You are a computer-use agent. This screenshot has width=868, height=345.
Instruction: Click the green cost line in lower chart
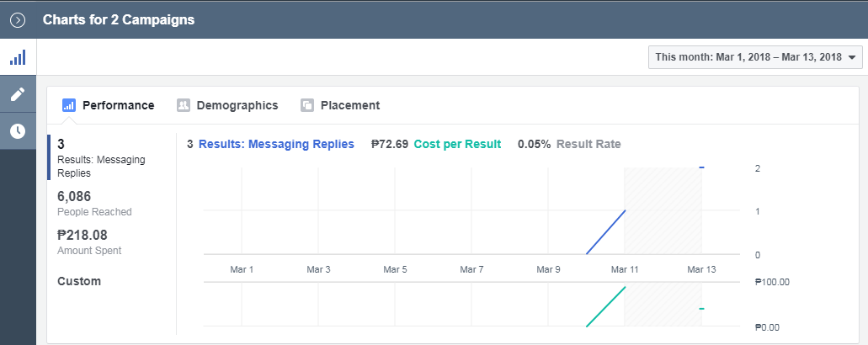click(x=605, y=307)
